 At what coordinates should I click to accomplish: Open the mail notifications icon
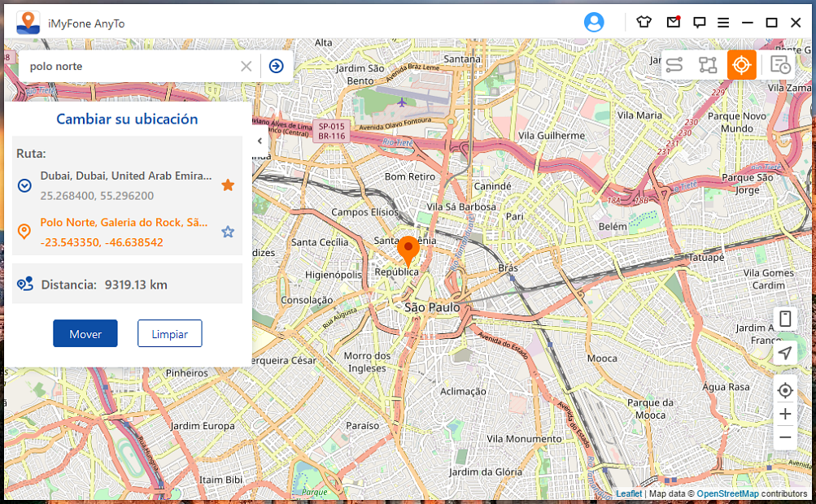(x=674, y=22)
